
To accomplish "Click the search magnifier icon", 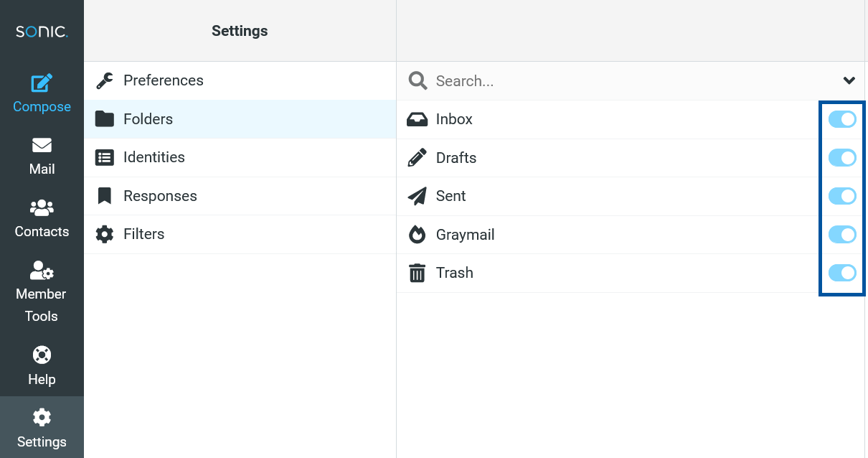I will [418, 80].
